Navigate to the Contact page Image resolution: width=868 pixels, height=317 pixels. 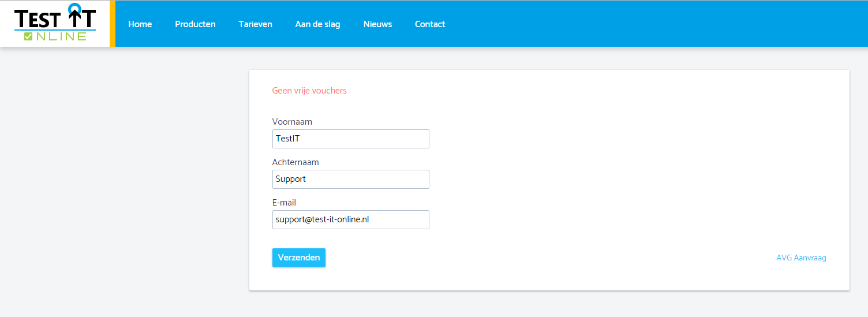430,24
